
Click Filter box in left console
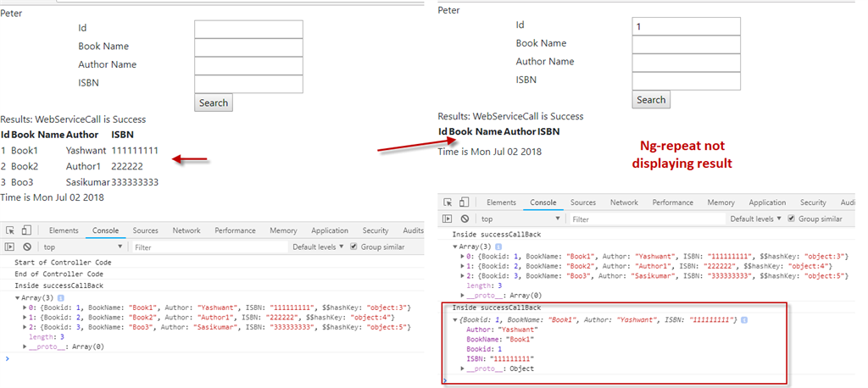pos(209,247)
